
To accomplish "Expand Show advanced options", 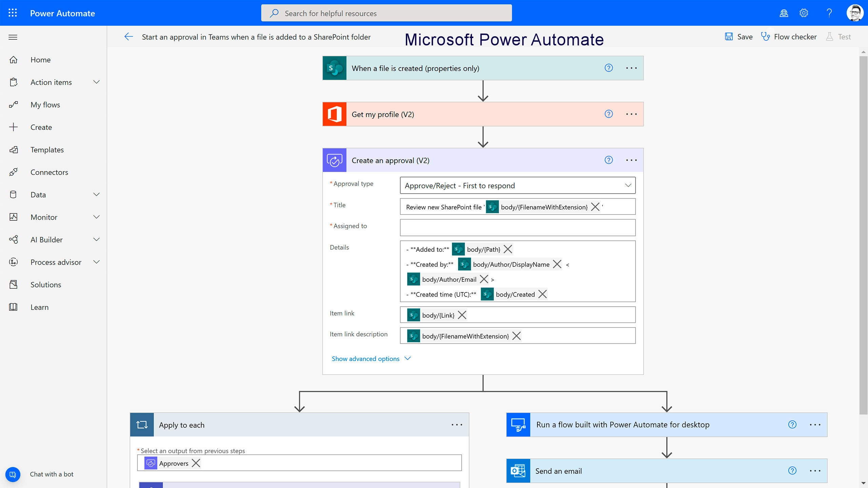I will [x=371, y=359].
